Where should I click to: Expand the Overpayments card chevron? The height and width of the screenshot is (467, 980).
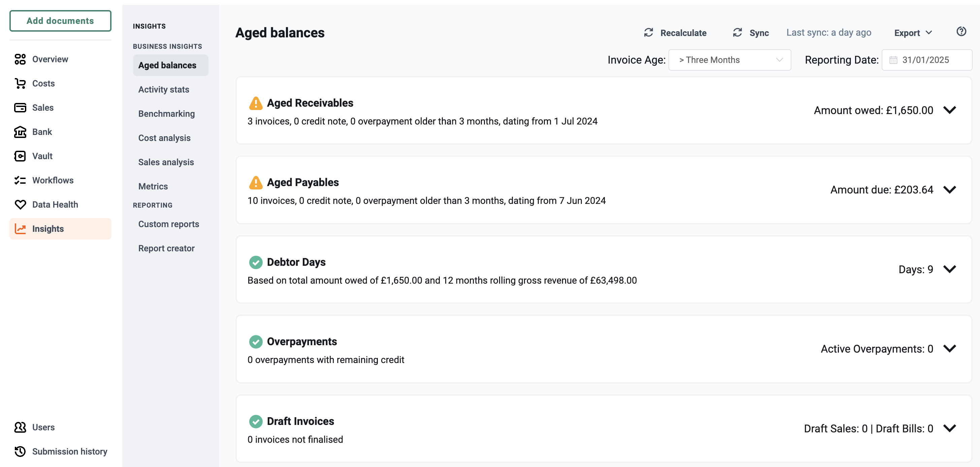click(x=950, y=349)
